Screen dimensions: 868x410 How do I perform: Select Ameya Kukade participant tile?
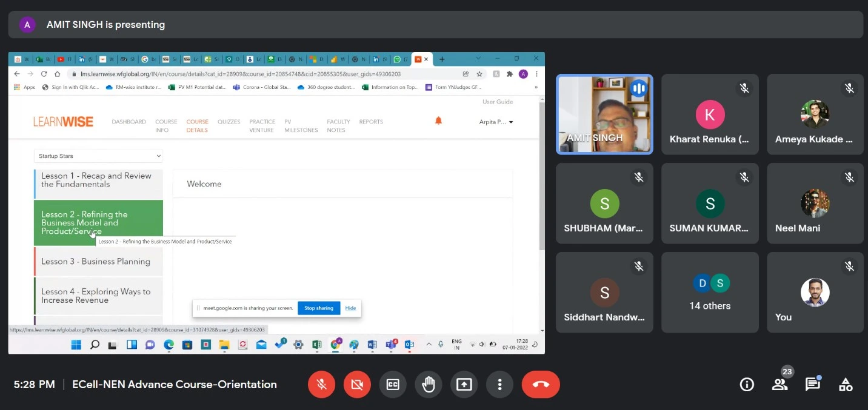click(815, 114)
